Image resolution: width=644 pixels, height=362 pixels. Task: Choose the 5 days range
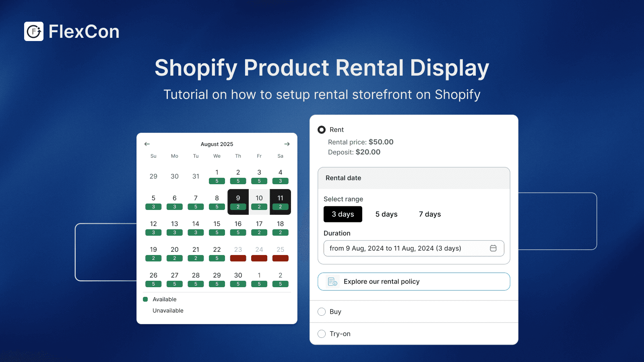pyautogui.click(x=386, y=214)
